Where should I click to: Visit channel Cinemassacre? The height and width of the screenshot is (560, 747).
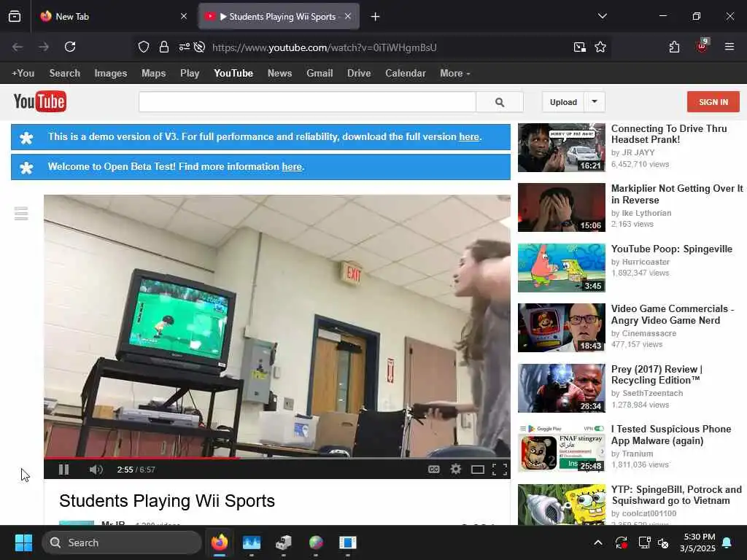click(649, 333)
